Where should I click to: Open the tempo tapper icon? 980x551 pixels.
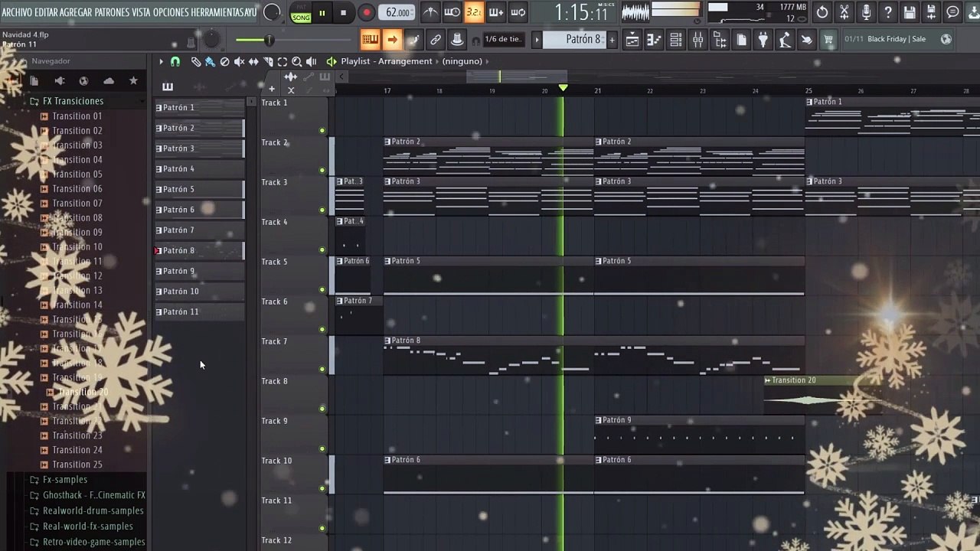[x=785, y=40]
